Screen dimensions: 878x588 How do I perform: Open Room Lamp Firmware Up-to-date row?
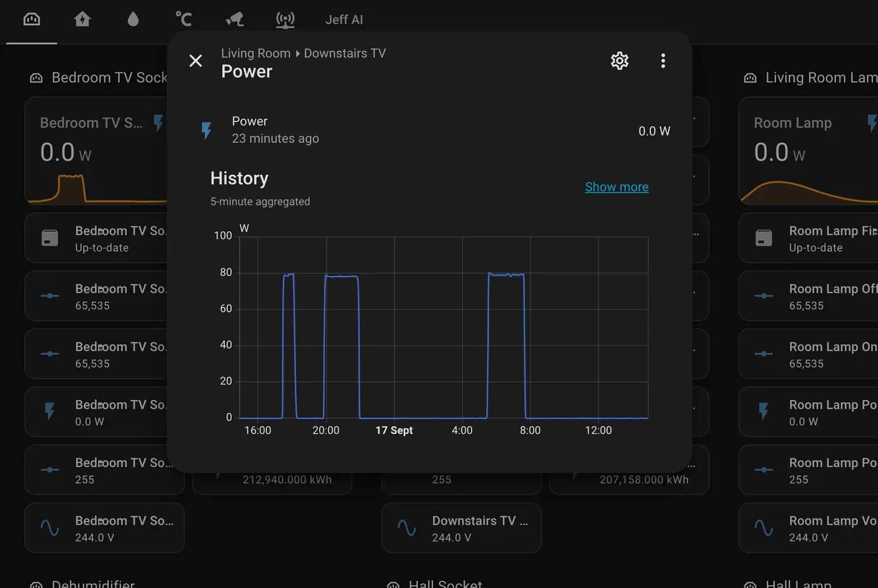pyautogui.click(x=808, y=238)
